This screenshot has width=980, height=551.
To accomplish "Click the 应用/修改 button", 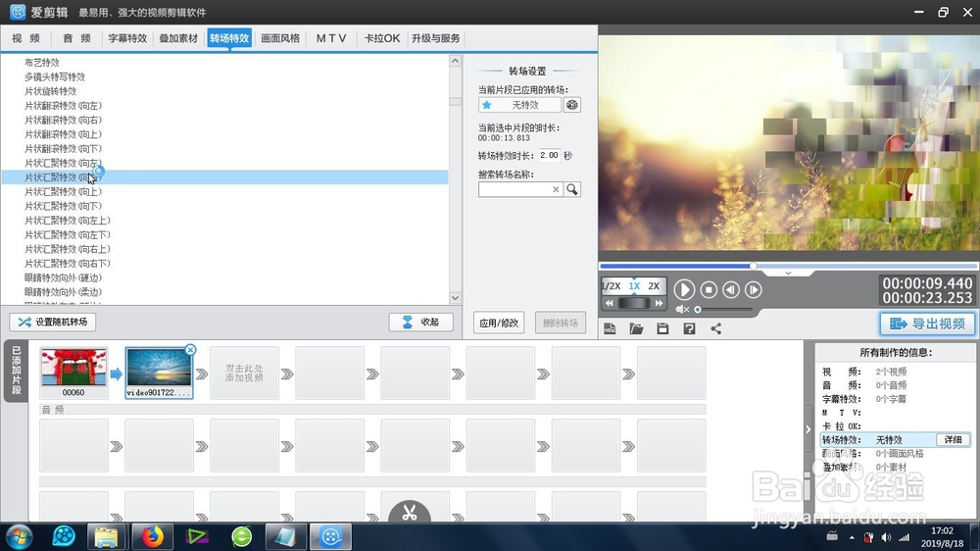I will (x=499, y=323).
